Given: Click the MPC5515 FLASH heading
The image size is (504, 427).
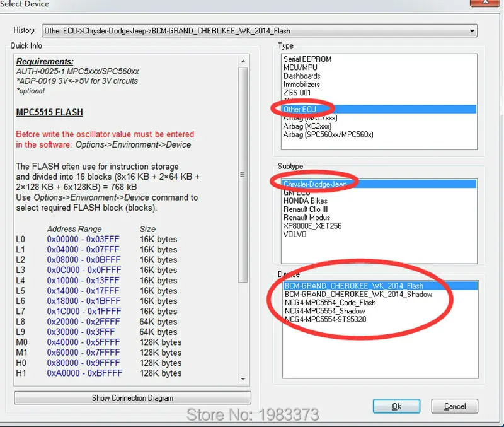Looking at the screenshot, I should coord(50,112).
